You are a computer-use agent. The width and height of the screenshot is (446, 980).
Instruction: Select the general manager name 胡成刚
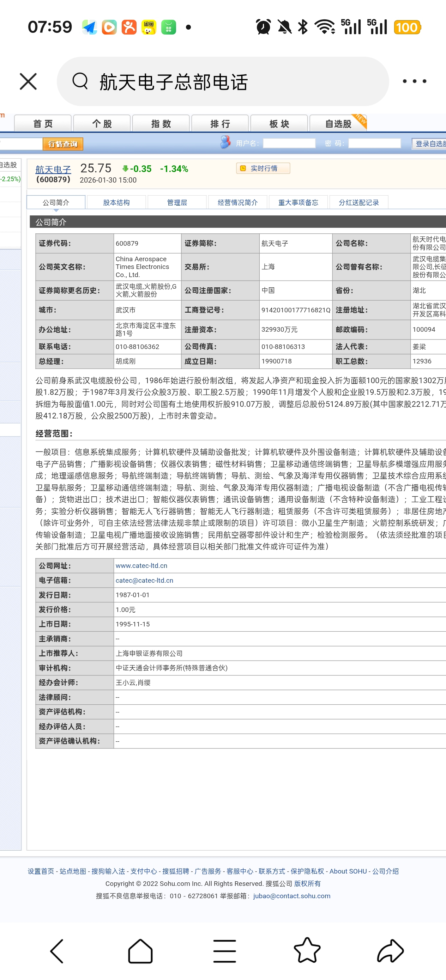pyautogui.click(x=125, y=361)
